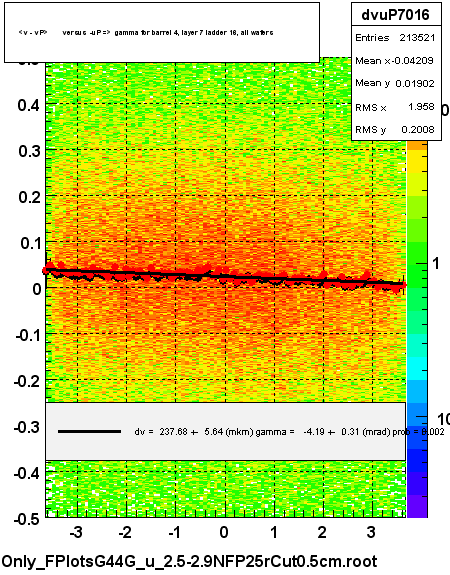The image size is (450, 575).
Task: Click the x-axis label '-3'
Action: [x=76, y=532]
